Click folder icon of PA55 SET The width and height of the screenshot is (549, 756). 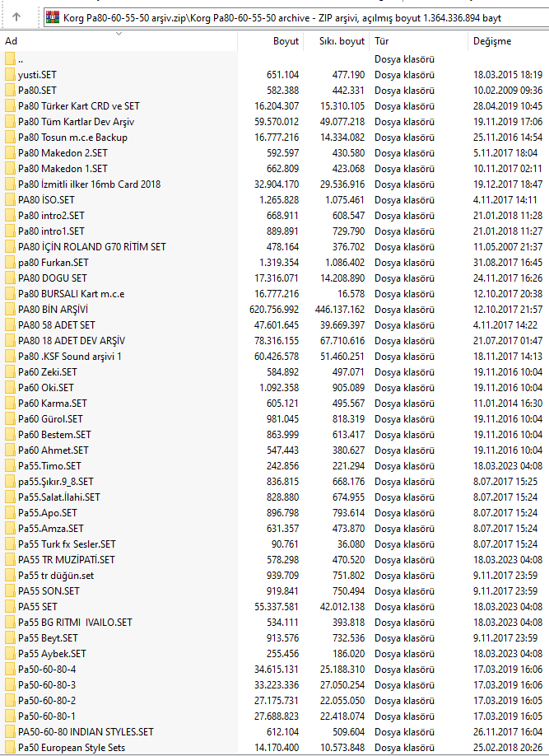coord(10,607)
